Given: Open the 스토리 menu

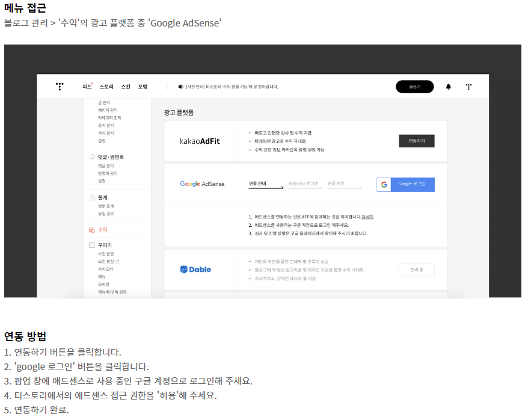Looking at the screenshot, I should pyautogui.click(x=106, y=87).
